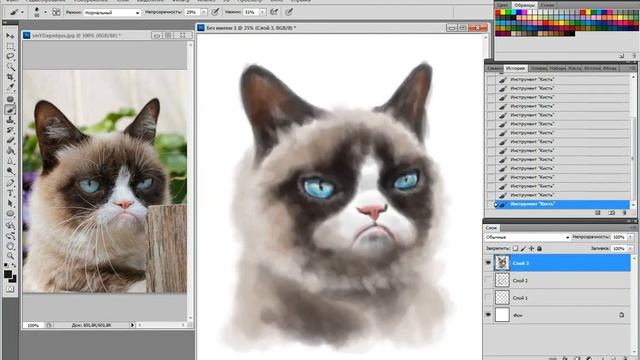The image size is (640, 360).
Task: Switch to the Образцы tab
Action: click(524, 5)
